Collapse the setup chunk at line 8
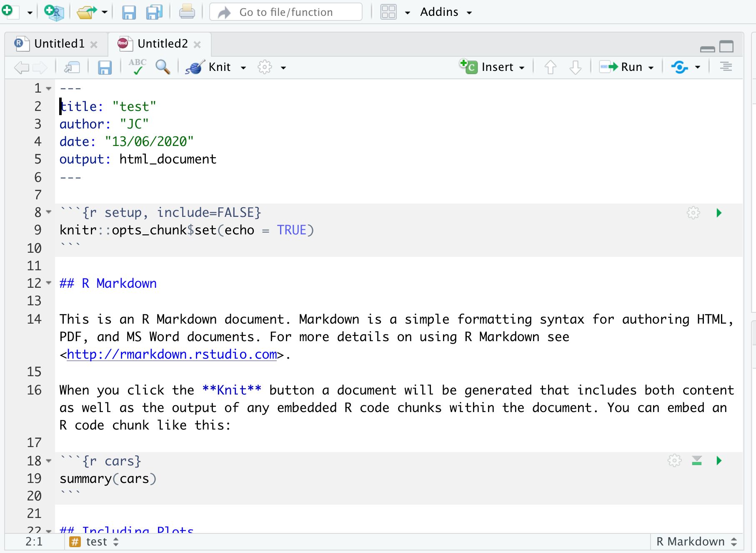The height and width of the screenshot is (553, 756). pos(49,212)
